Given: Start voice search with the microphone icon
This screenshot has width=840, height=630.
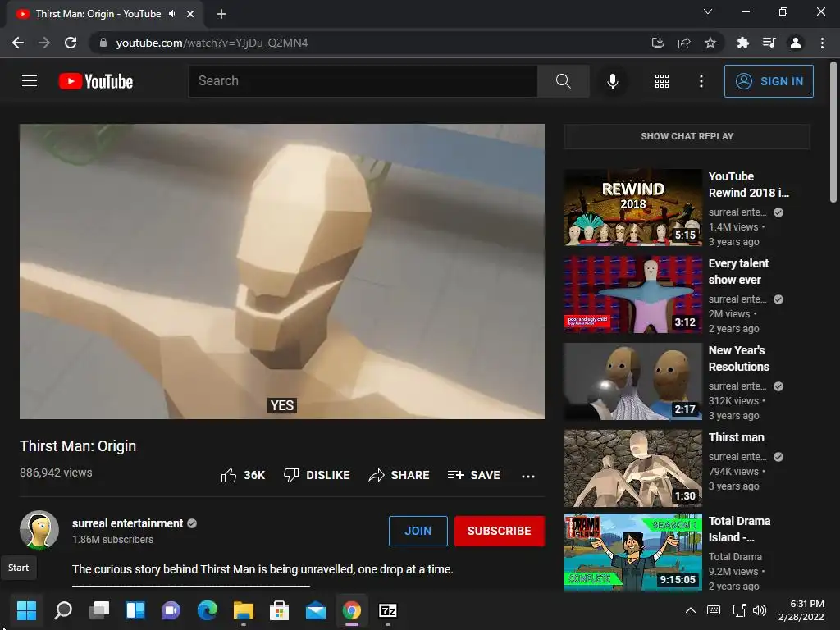Looking at the screenshot, I should [x=612, y=81].
